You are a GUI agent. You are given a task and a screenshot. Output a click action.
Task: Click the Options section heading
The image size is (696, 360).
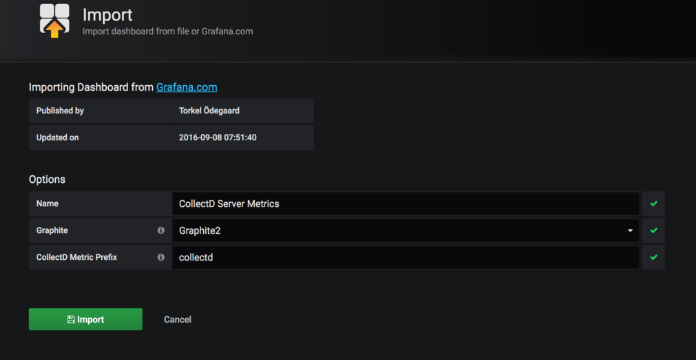click(x=47, y=179)
